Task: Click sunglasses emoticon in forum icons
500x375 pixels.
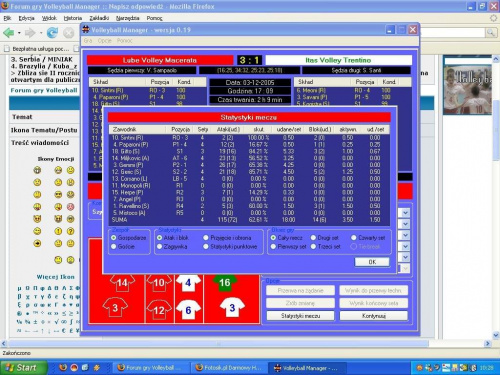Action: pyautogui.click(x=58, y=195)
